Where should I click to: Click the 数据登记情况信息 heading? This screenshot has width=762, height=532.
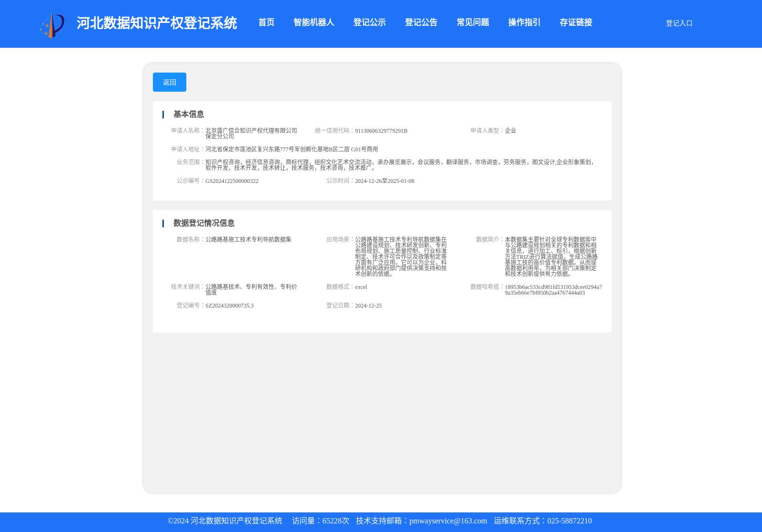coord(204,223)
